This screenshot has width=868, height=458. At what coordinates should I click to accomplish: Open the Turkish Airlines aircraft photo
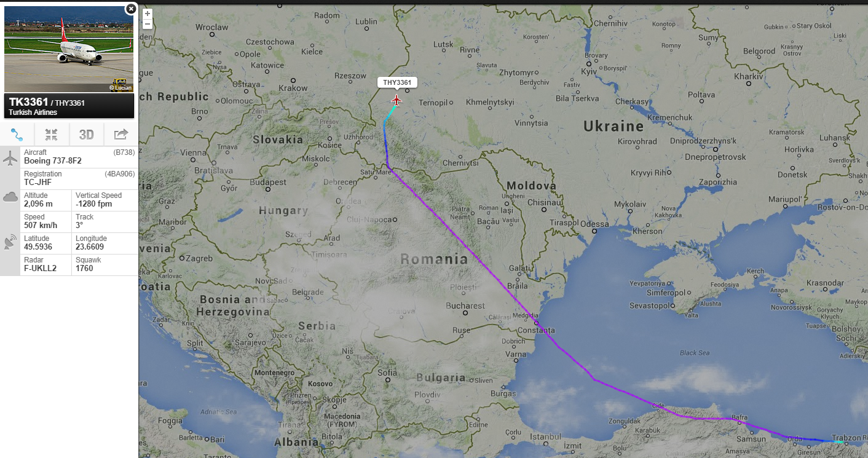point(69,49)
